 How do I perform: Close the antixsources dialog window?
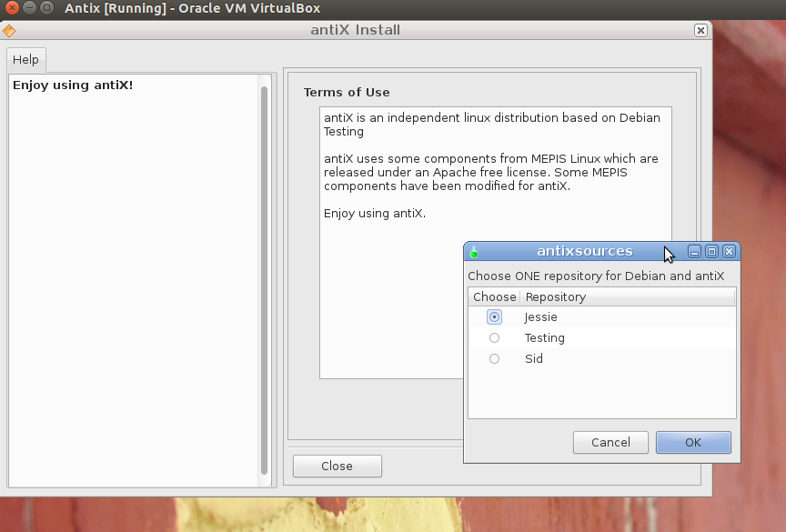(730, 252)
